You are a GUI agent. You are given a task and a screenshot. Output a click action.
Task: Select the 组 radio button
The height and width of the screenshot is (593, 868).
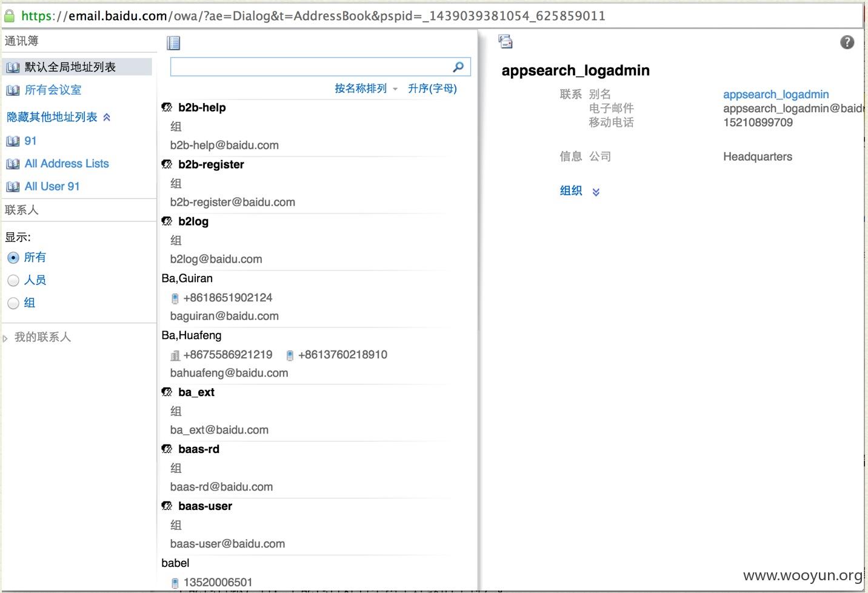point(13,303)
